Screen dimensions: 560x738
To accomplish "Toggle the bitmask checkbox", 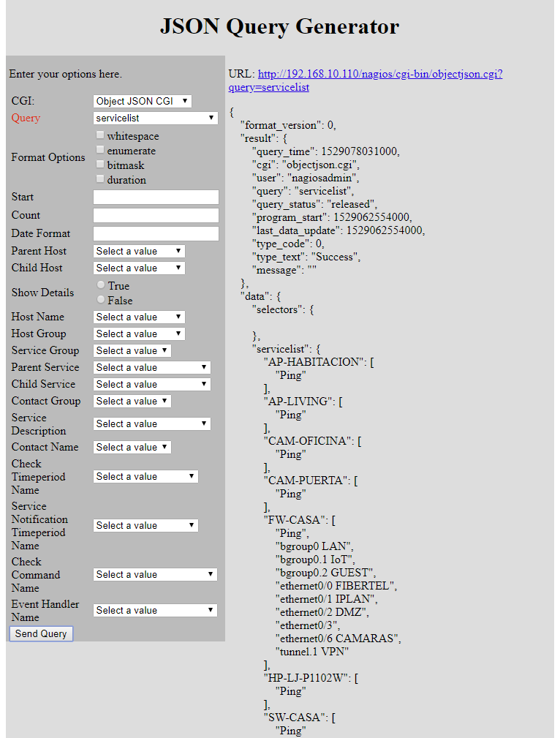I will click(x=101, y=165).
